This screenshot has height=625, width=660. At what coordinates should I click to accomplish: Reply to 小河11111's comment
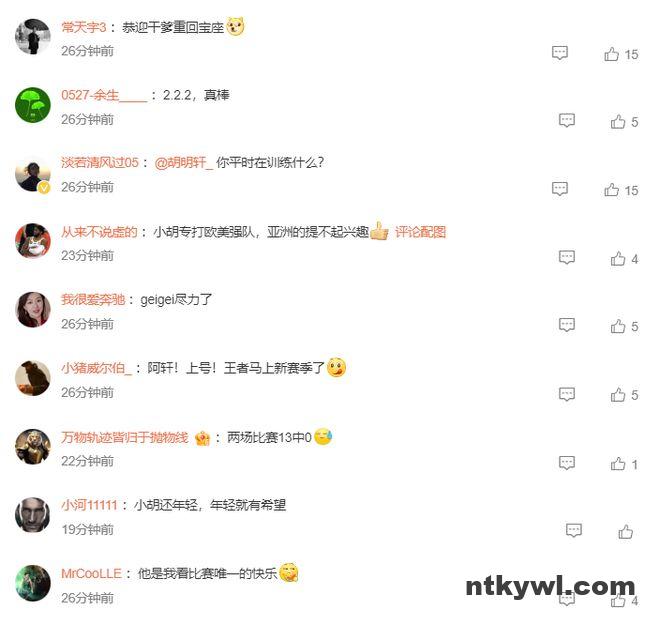pyautogui.click(x=574, y=530)
